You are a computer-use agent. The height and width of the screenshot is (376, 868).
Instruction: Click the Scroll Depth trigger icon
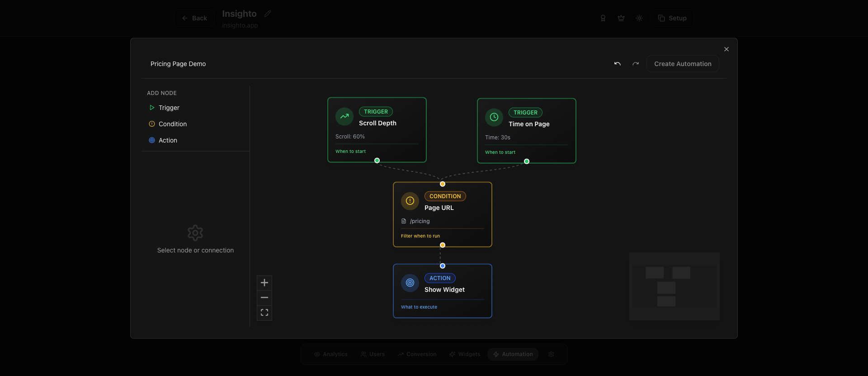[344, 116]
